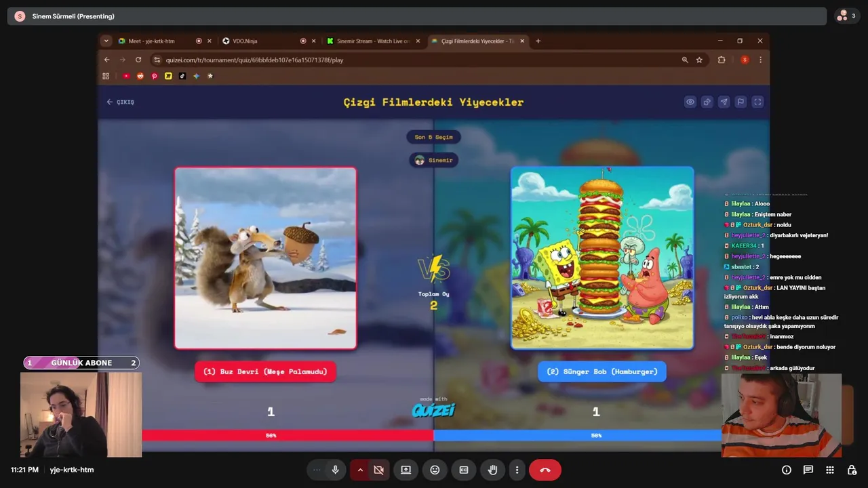Expand camera options chevron
868x488 pixels.
click(x=360, y=470)
